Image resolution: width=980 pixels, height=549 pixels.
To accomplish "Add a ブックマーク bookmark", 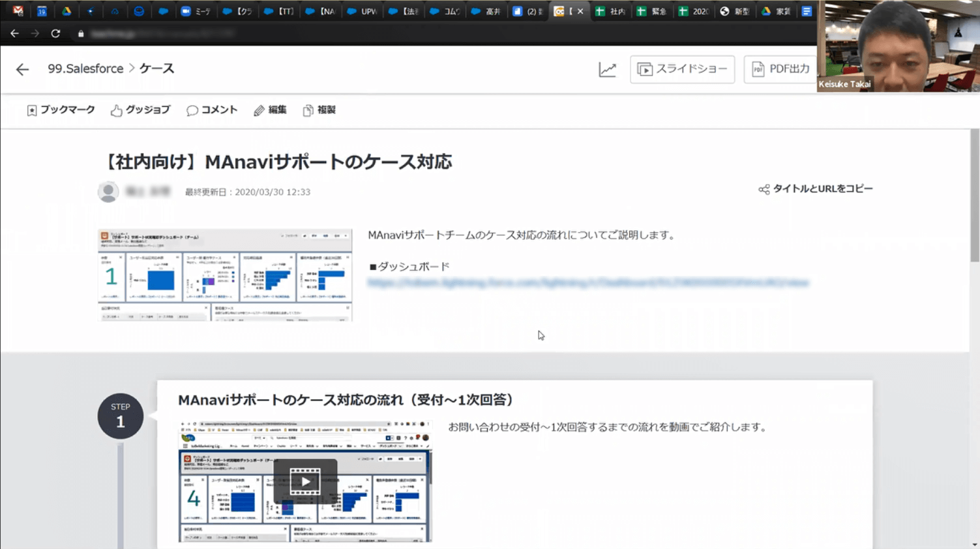I will 61,110.
